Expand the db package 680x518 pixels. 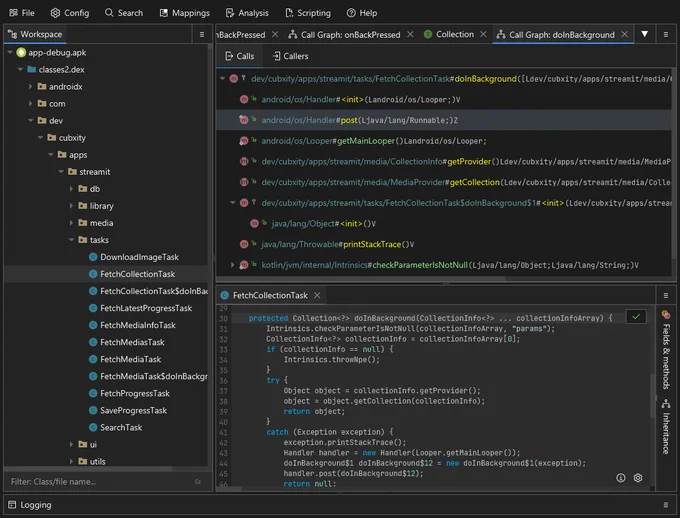(x=71, y=189)
